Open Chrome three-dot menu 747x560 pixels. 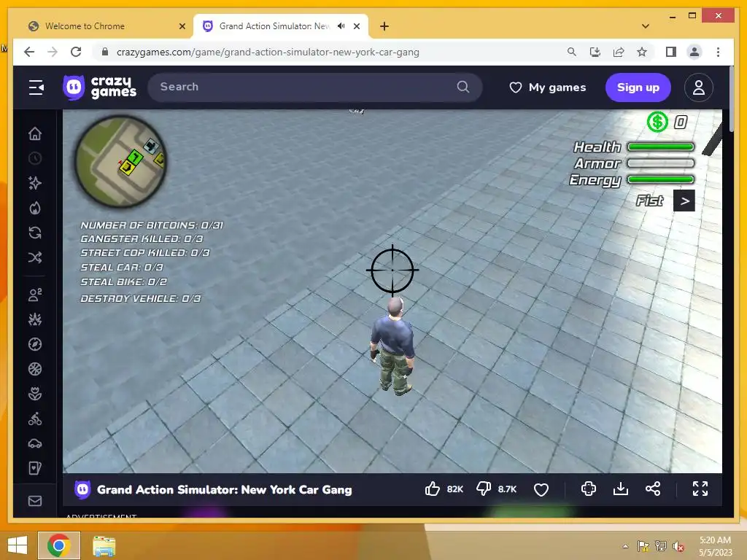[718, 52]
